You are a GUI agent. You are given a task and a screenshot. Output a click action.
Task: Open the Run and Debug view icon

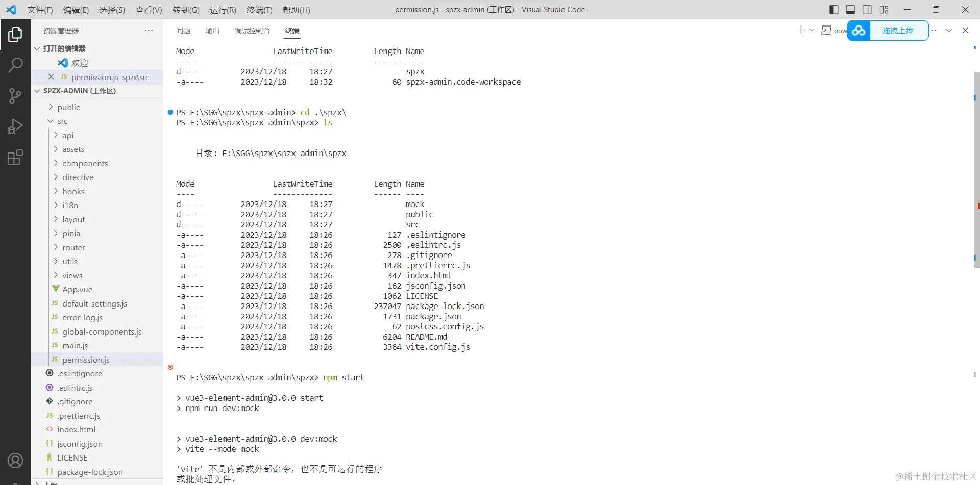[15, 126]
